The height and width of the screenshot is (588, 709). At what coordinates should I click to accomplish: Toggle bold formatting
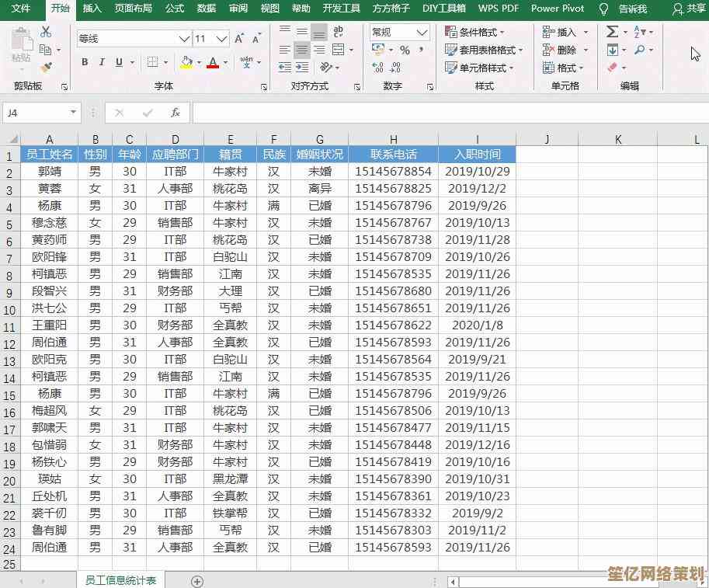pyautogui.click(x=85, y=62)
